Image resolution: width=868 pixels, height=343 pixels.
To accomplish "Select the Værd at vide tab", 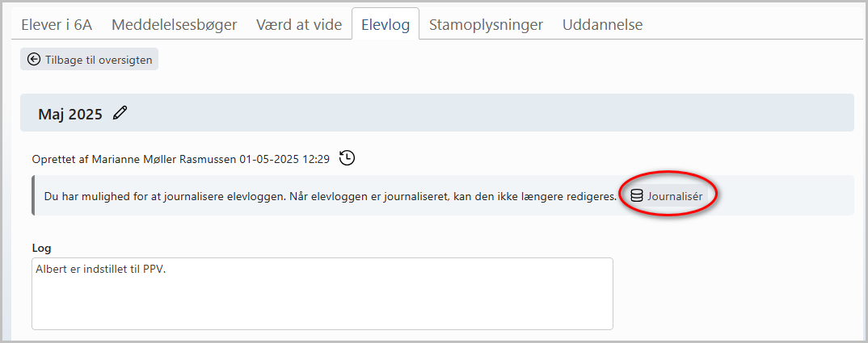I will [x=299, y=25].
